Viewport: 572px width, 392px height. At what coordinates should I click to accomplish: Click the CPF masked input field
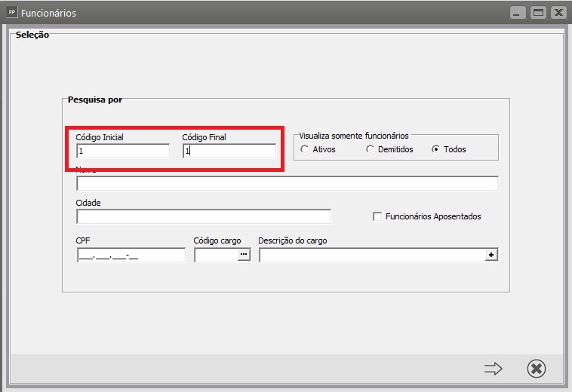tap(131, 255)
